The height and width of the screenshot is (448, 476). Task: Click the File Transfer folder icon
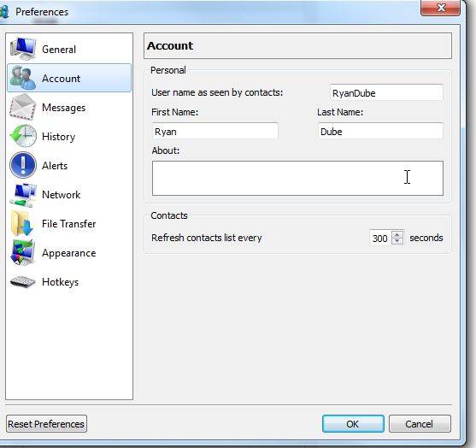tap(22, 223)
